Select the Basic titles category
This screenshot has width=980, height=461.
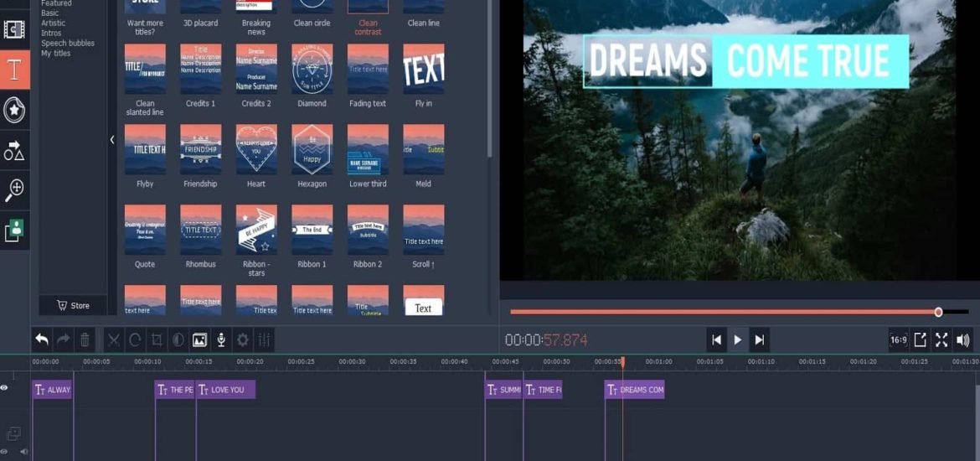tap(50, 13)
